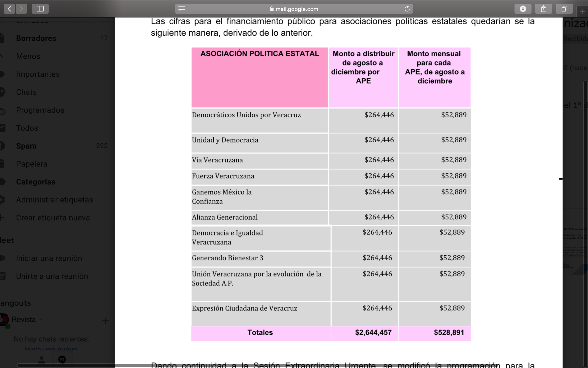Click Crear etiqueta nueva
The image size is (588, 368).
coord(53,218)
